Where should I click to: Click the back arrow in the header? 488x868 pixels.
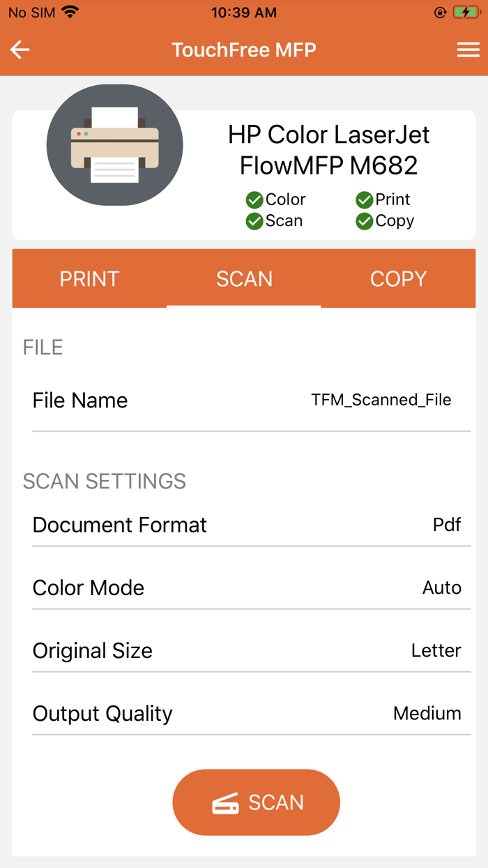[x=19, y=50]
